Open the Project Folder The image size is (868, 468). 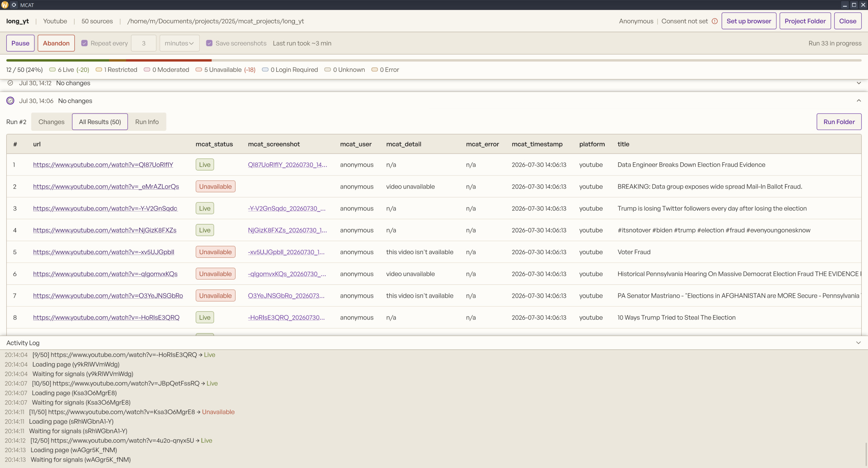pyautogui.click(x=805, y=21)
